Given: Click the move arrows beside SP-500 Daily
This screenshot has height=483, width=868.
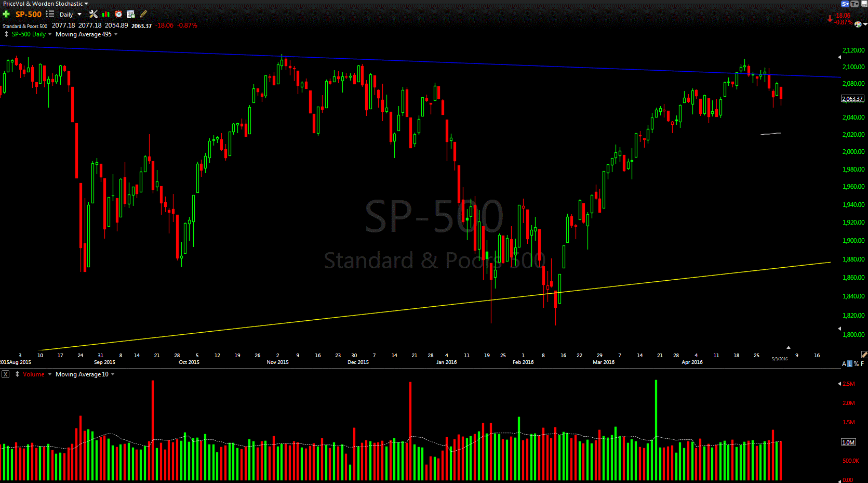Looking at the screenshot, I should click(x=6, y=34).
